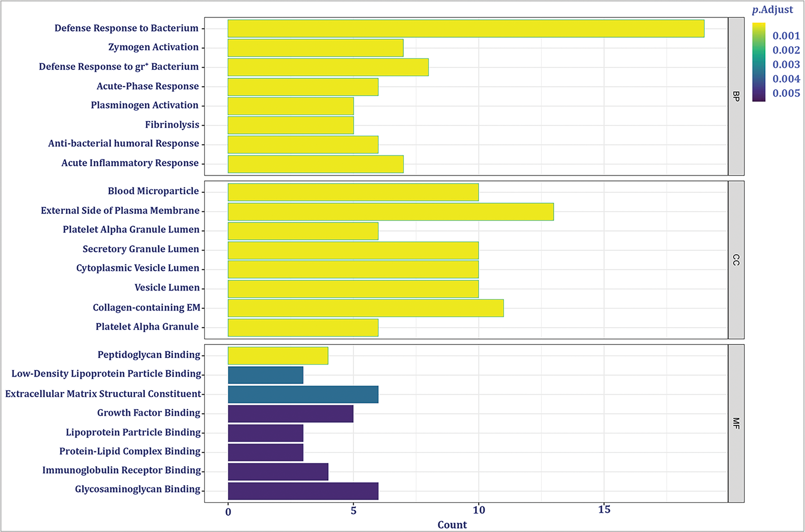Select the MF facet strip label
The image size is (805, 532).
[736, 423]
